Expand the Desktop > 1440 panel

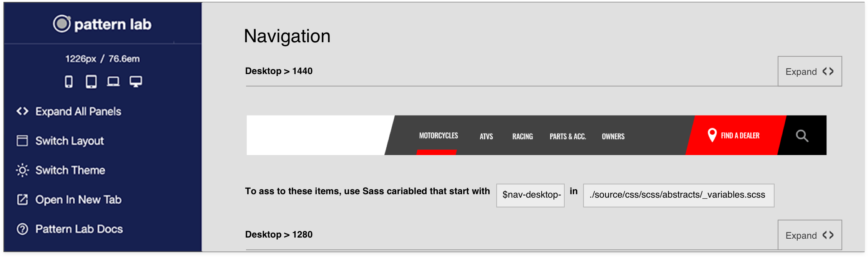(810, 71)
